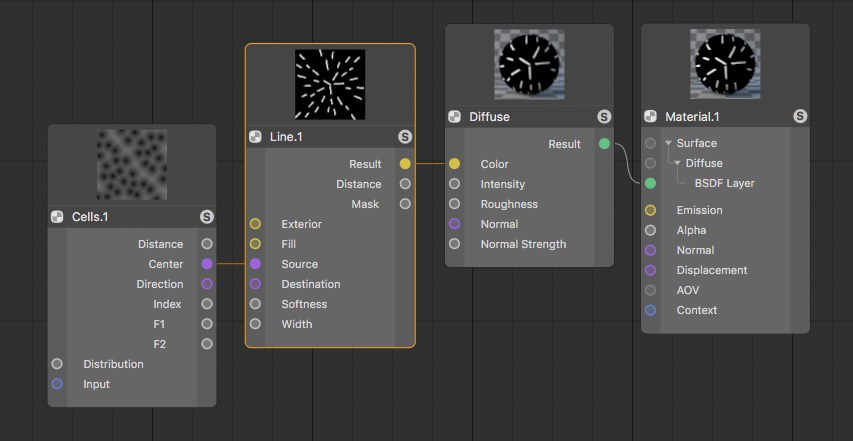The height and width of the screenshot is (441, 853).
Task: Click the S solo icon on Material.1 node
Action: click(800, 116)
